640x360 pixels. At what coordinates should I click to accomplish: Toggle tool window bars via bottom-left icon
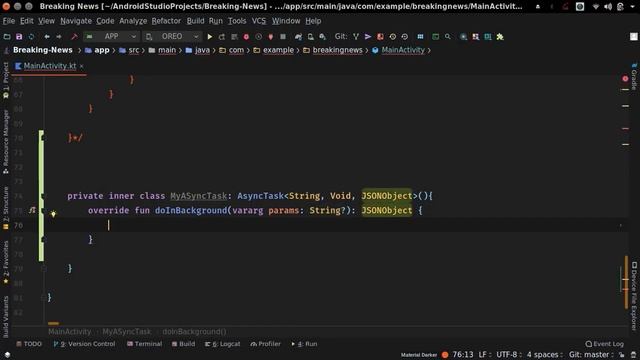pos(7,355)
